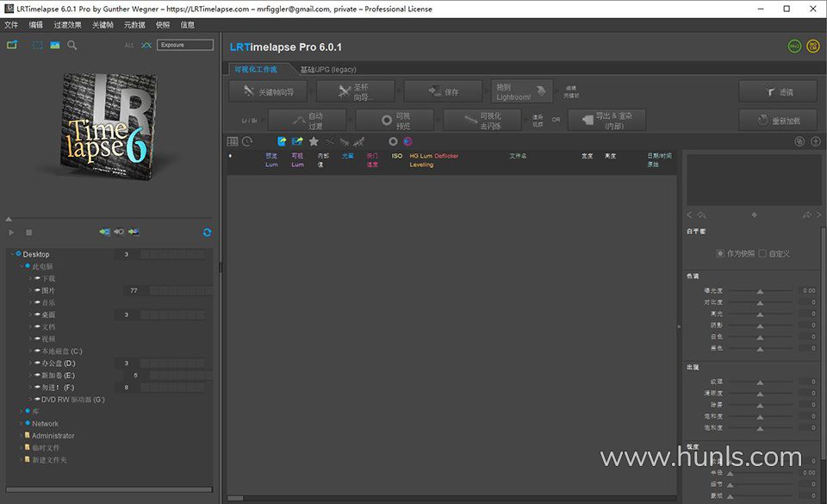Click the third arrow icon below the preview
Viewport: 827px width, 504px height.
click(134, 232)
